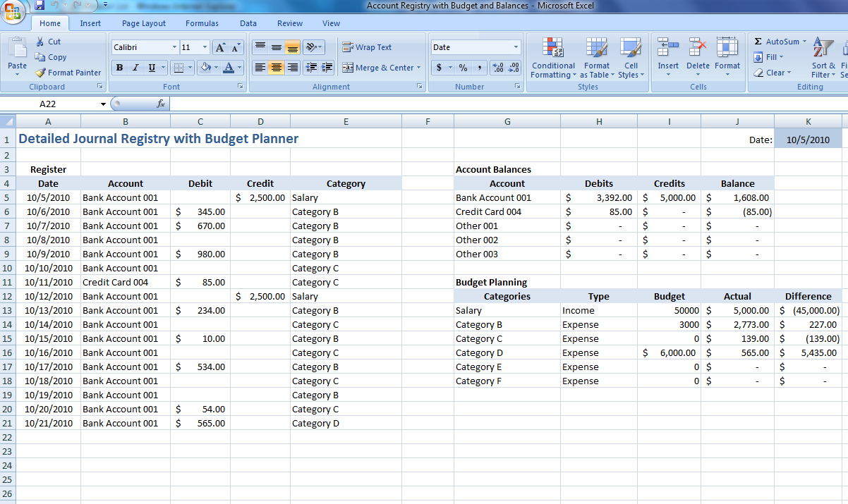Screen dimensions: 848x504
Task: Switch to the View tab
Action: 331,23
